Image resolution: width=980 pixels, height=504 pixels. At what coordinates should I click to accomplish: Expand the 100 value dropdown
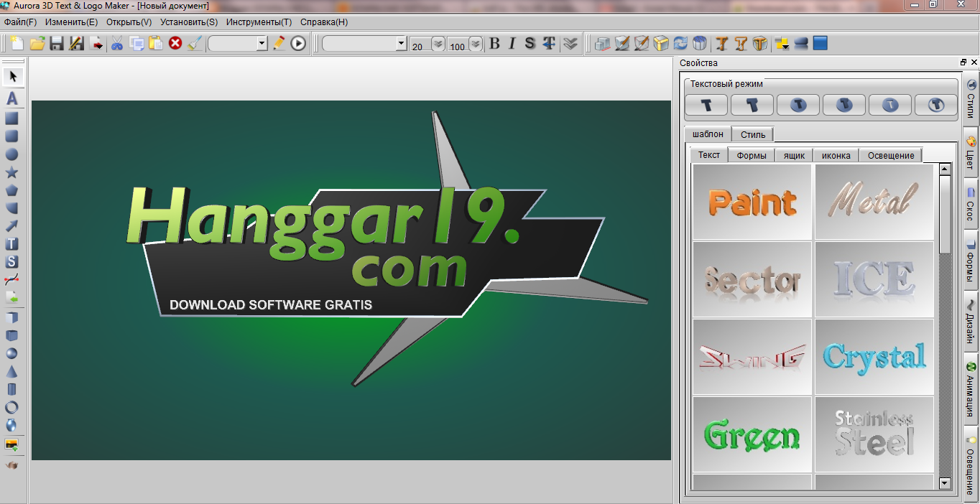(476, 45)
